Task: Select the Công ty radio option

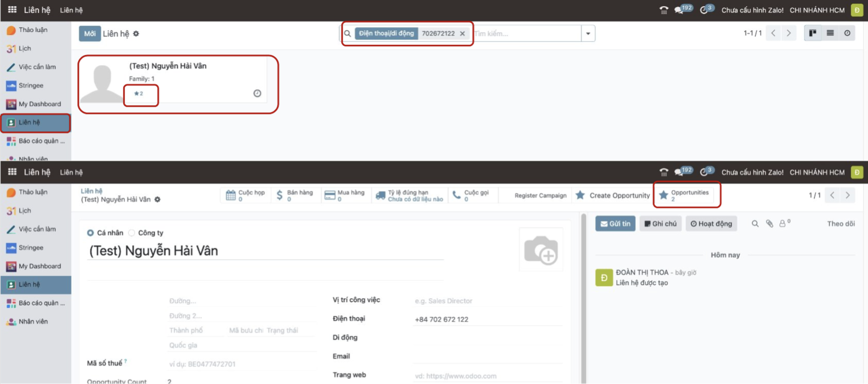Action: 132,233
